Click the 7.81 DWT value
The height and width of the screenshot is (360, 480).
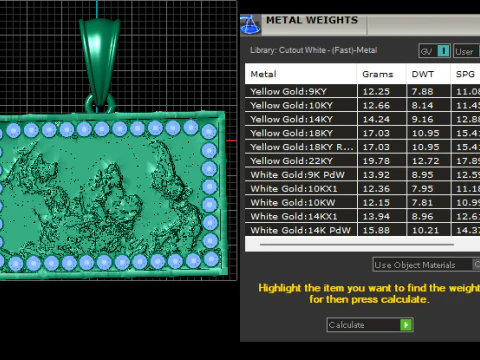click(423, 203)
